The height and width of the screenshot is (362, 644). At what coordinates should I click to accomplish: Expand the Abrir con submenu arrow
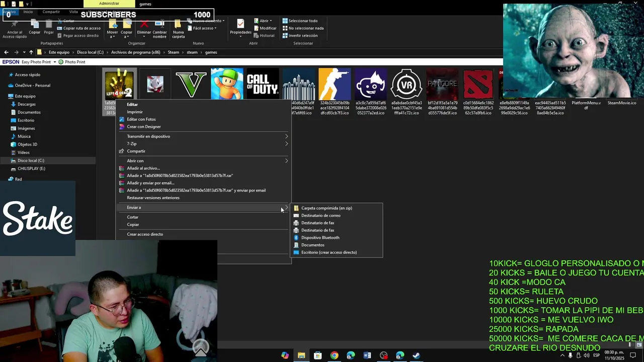[x=287, y=161]
